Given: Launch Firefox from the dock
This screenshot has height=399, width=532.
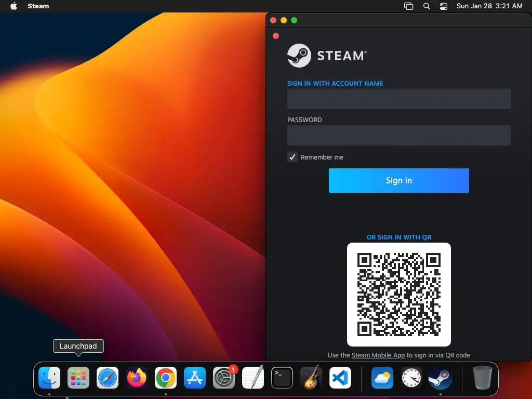Looking at the screenshot, I should [137, 378].
